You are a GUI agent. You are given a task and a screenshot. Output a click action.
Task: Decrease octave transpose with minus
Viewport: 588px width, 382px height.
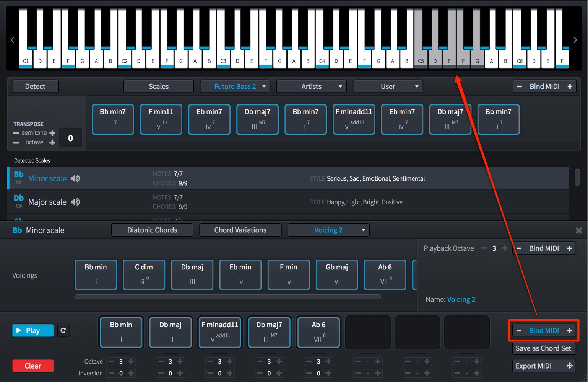16,142
